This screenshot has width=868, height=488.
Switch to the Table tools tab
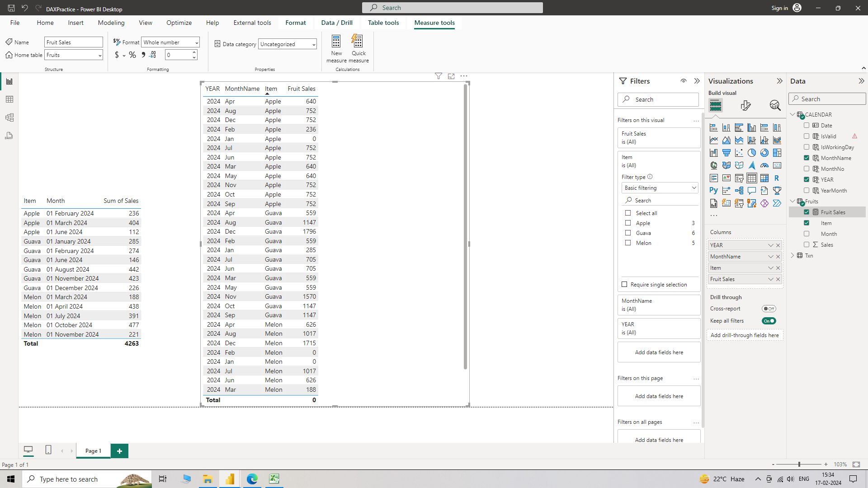click(x=383, y=23)
